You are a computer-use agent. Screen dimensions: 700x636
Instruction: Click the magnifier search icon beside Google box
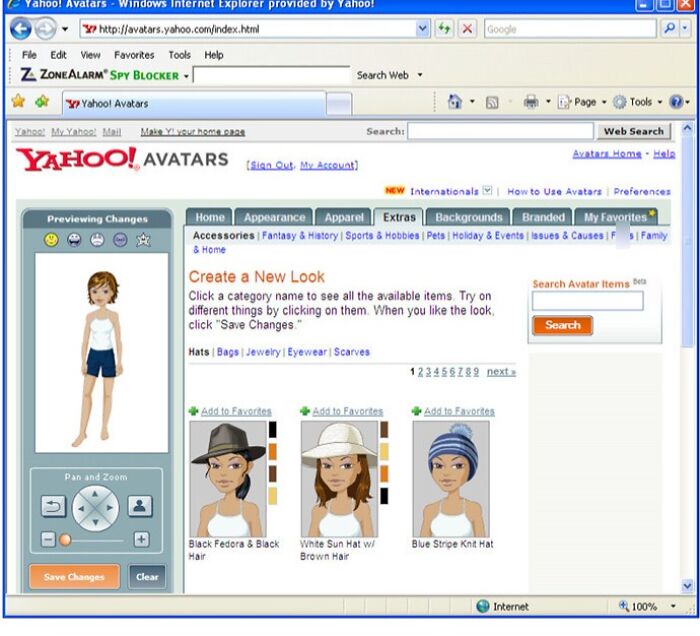(x=669, y=29)
